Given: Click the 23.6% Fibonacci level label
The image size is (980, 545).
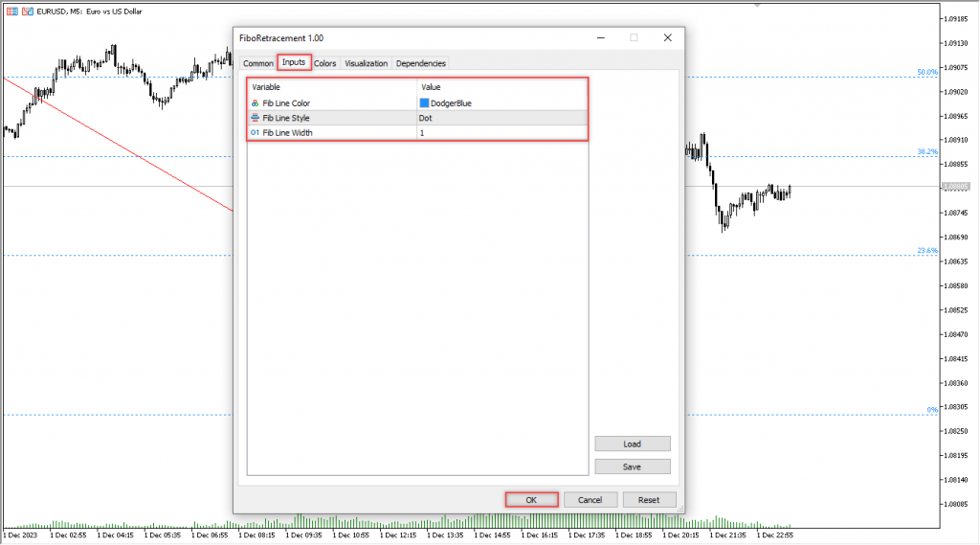Looking at the screenshot, I should coord(927,250).
